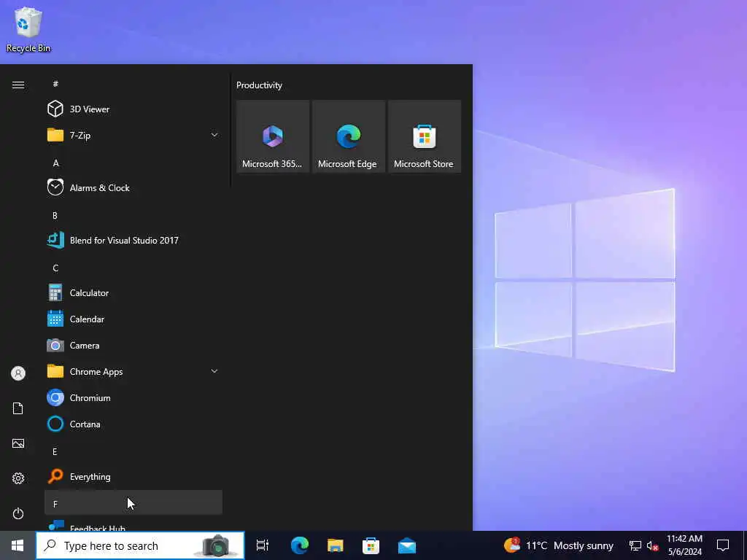Viewport: 747px width, 560px height.
Task: Open the Microsoft 365 tile
Action: pyautogui.click(x=273, y=136)
